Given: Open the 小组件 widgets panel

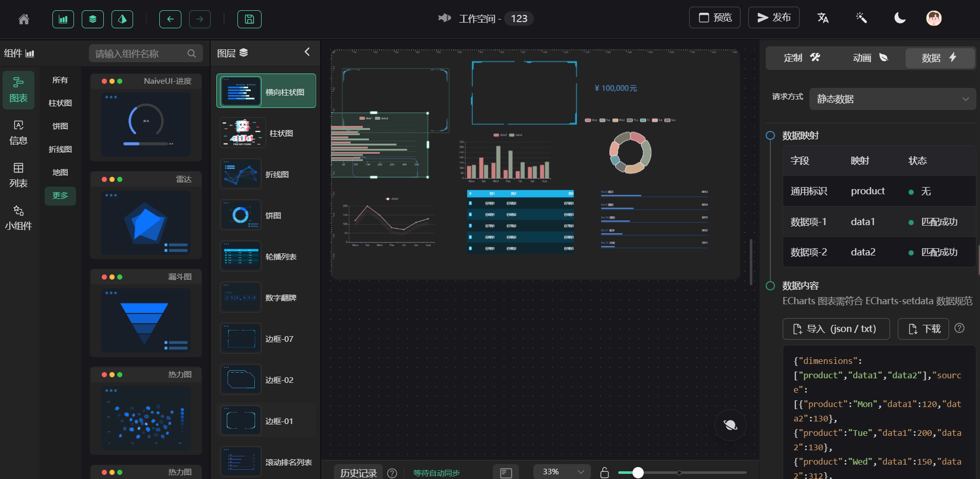Looking at the screenshot, I should (x=19, y=217).
